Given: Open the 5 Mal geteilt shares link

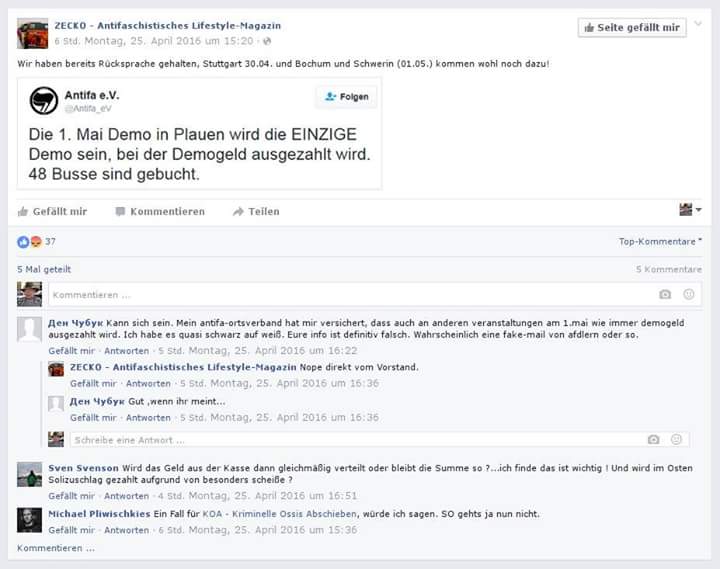Looking at the screenshot, I should click(x=44, y=270).
